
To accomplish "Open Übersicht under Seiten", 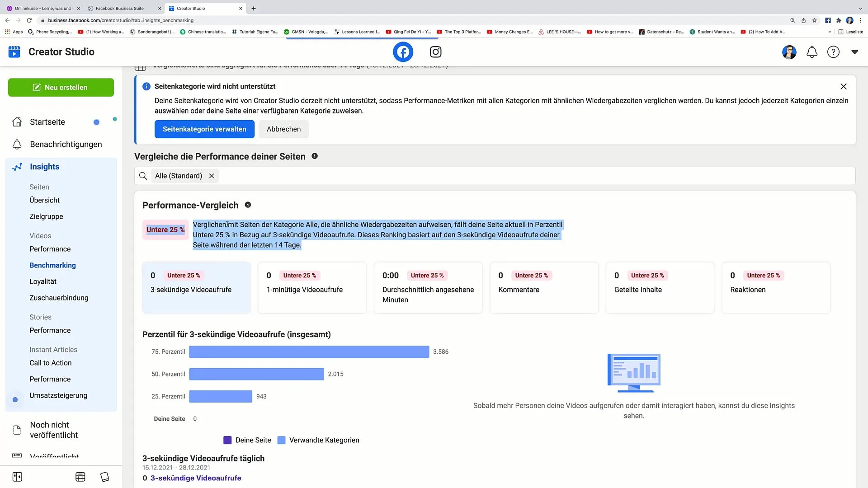I will point(44,200).
